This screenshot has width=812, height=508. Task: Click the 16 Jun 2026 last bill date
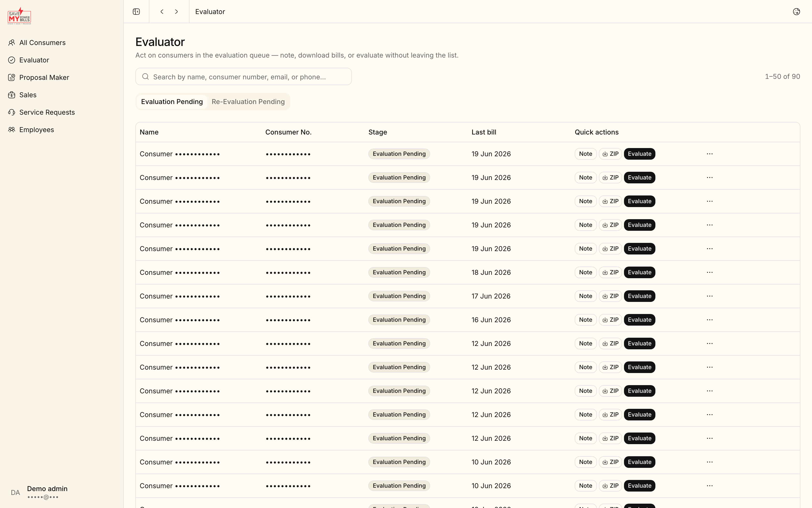pos(491,320)
